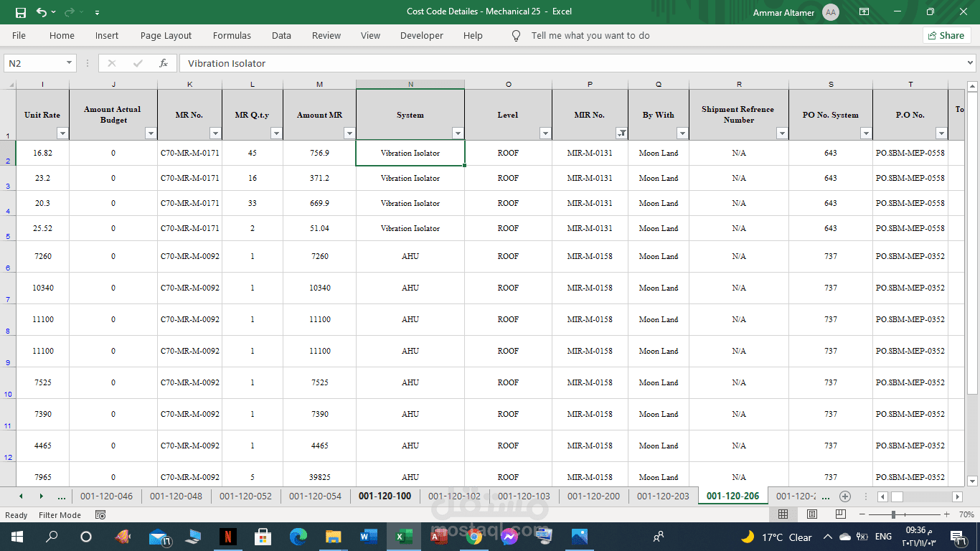Viewport: 980px width, 551px height.
Task: Click the Save icon in the title bar
Action: click(21, 12)
